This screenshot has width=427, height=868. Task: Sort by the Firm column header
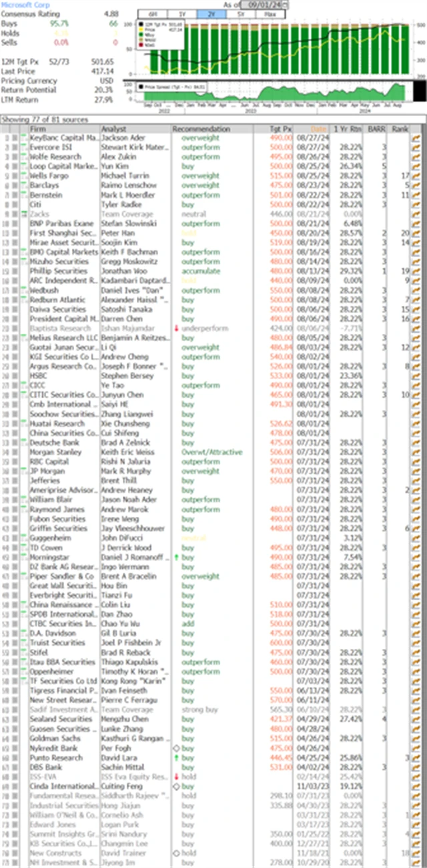63,128
